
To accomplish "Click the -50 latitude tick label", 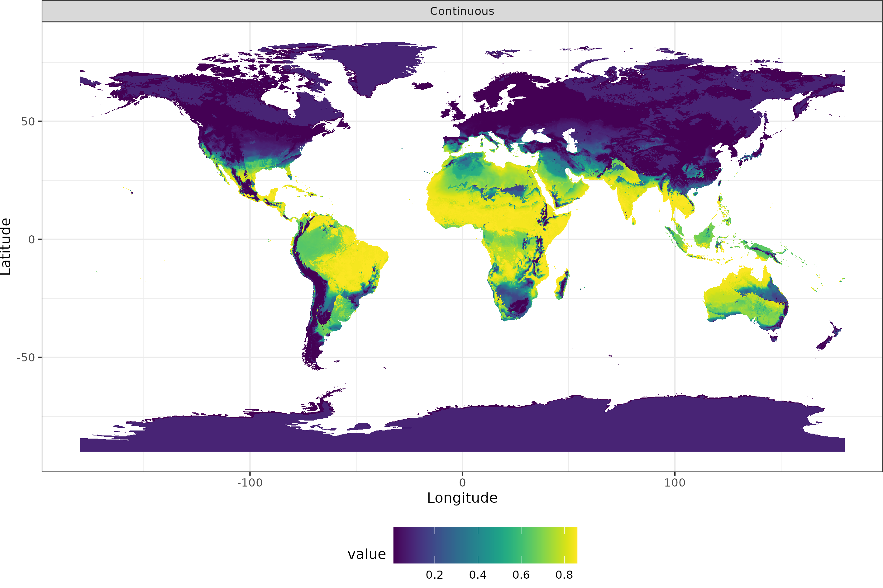I will click(x=26, y=358).
